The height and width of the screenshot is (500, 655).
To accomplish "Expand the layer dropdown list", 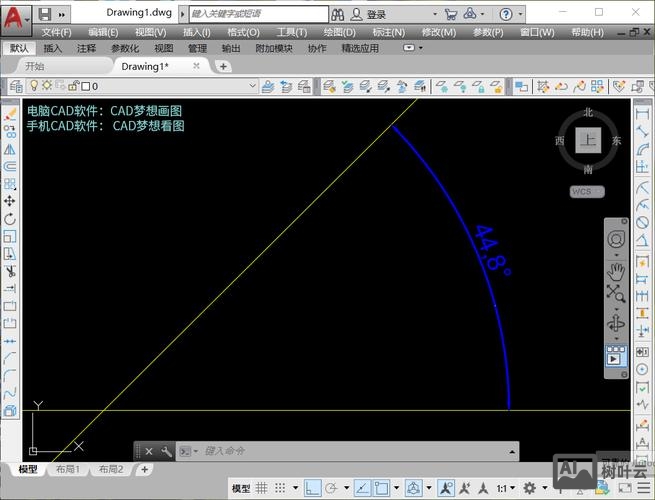I will (x=252, y=86).
